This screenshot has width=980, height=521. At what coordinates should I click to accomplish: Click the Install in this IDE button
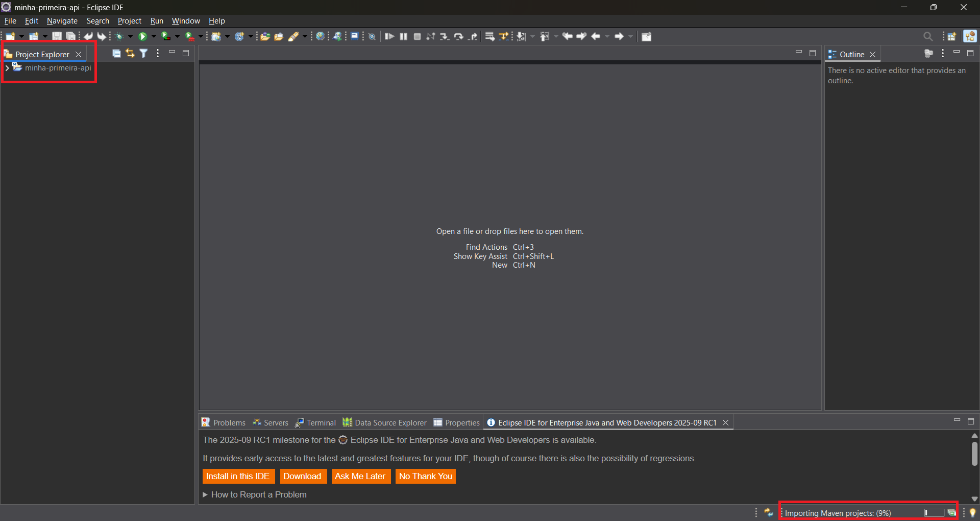(x=238, y=476)
